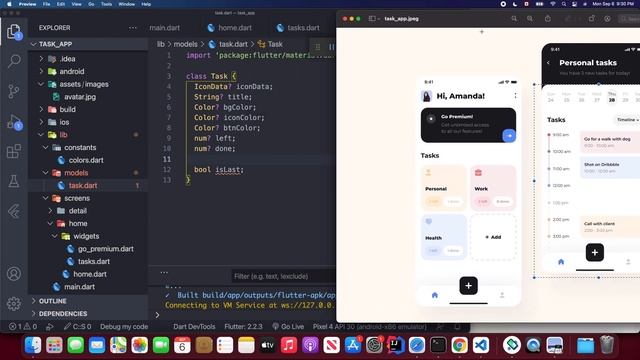Screen dimensions: 640x360
Task: Click the markup icon in Preview toolbar
Action: (607, 19)
